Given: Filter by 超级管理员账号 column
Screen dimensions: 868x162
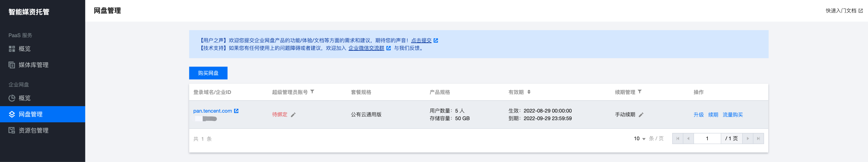Looking at the screenshot, I should 312,91.
